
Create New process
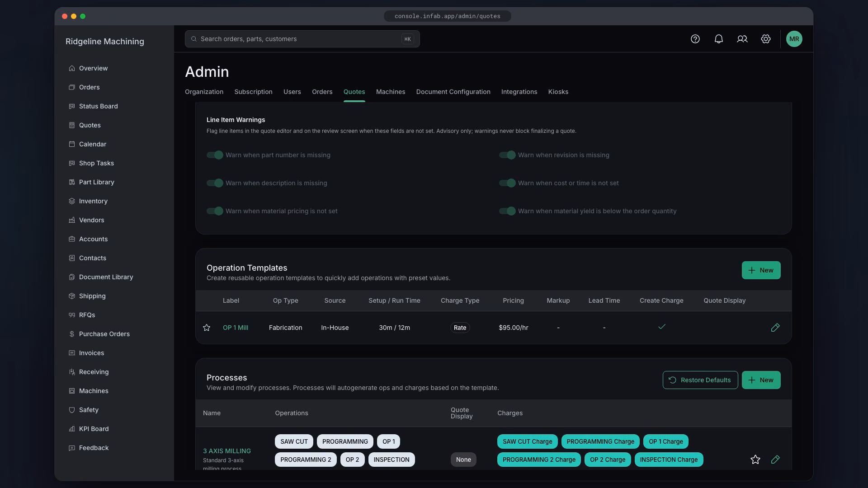[761, 380]
